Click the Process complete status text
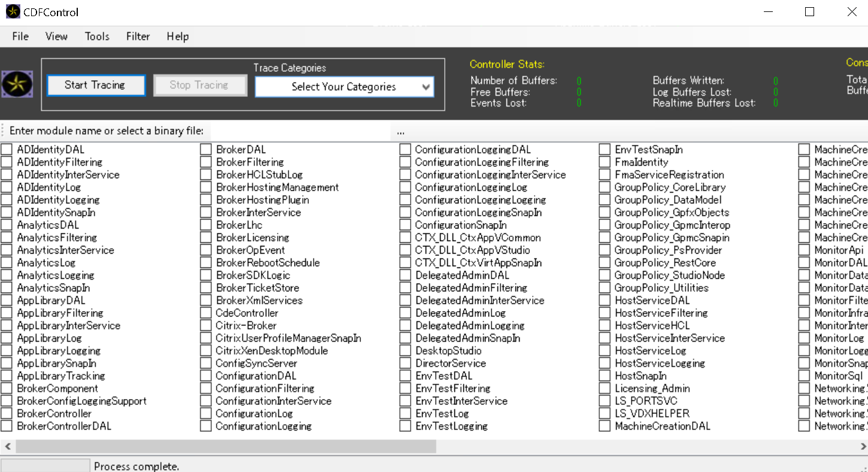 [x=136, y=466]
